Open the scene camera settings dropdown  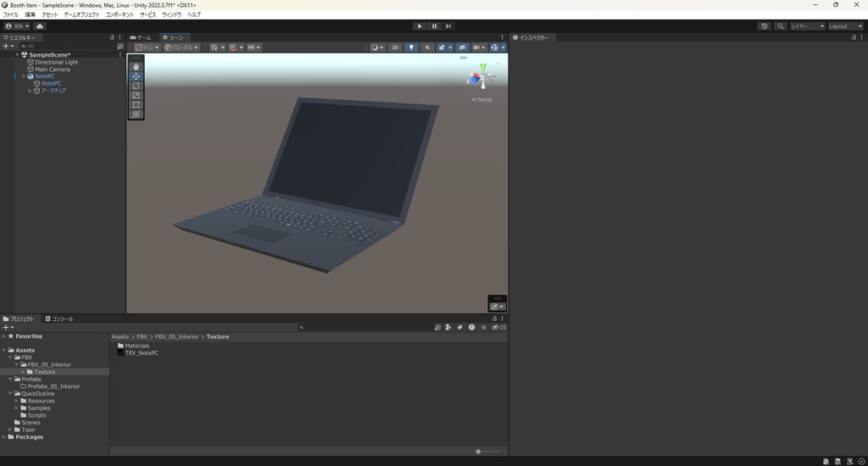(x=479, y=47)
